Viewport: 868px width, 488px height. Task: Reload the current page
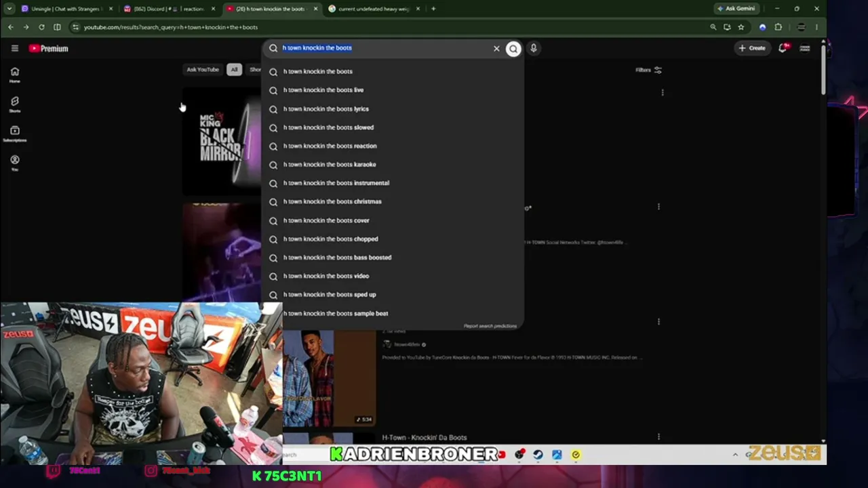(x=41, y=27)
